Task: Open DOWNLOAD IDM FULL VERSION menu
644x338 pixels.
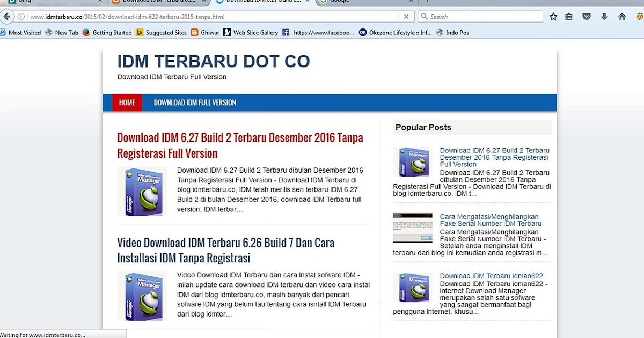Action: point(195,102)
